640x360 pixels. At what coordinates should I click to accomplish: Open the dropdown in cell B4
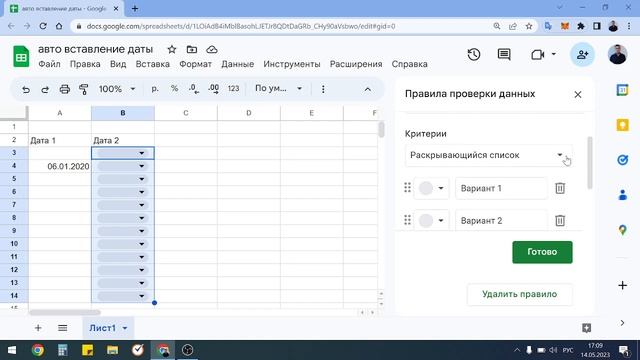pyautogui.click(x=142, y=166)
